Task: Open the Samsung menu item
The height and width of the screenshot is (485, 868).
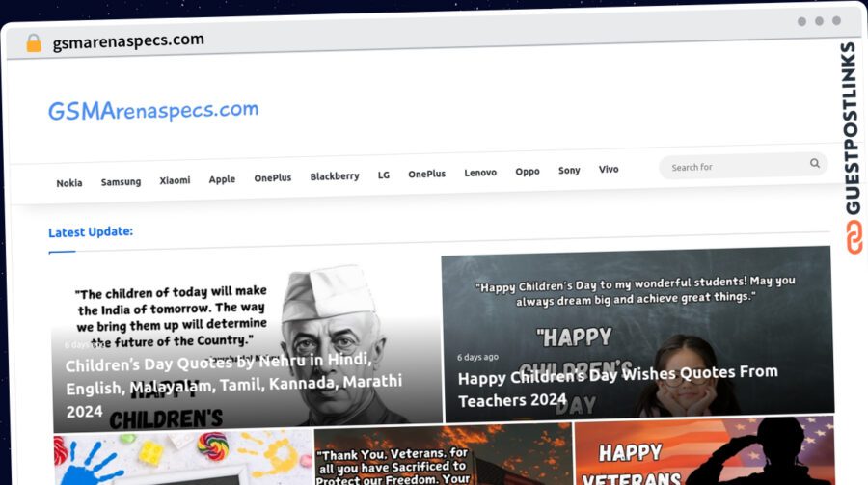Action: pyautogui.click(x=121, y=181)
